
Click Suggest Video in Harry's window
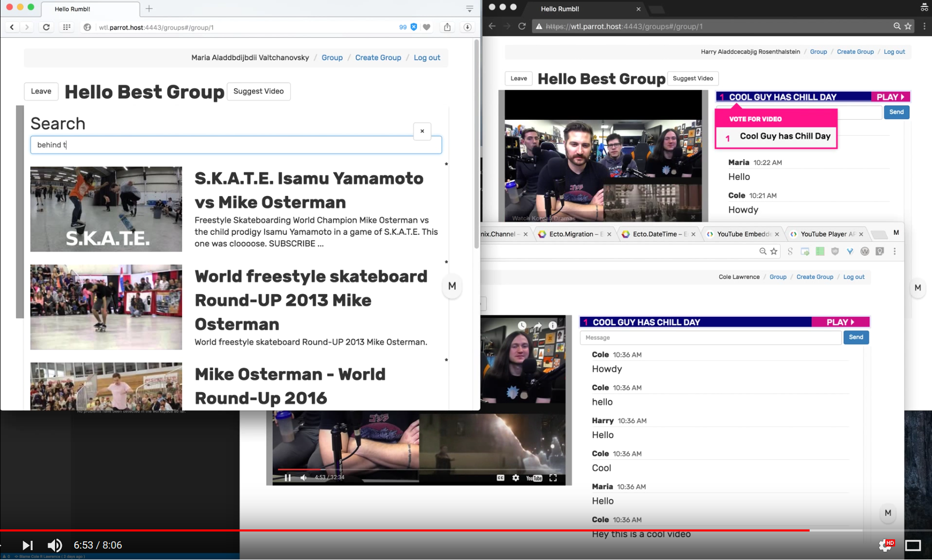click(x=693, y=78)
